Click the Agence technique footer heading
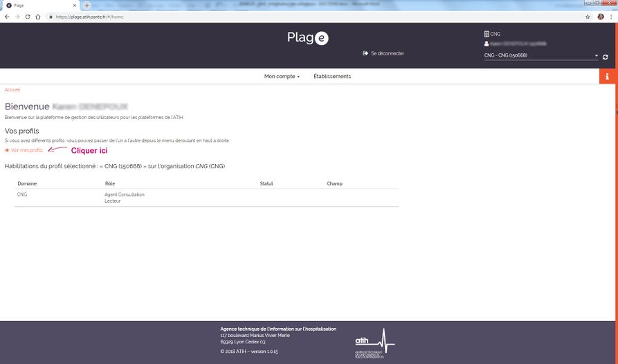The width and height of the screenshot is (618, 364). pos(278,329)
